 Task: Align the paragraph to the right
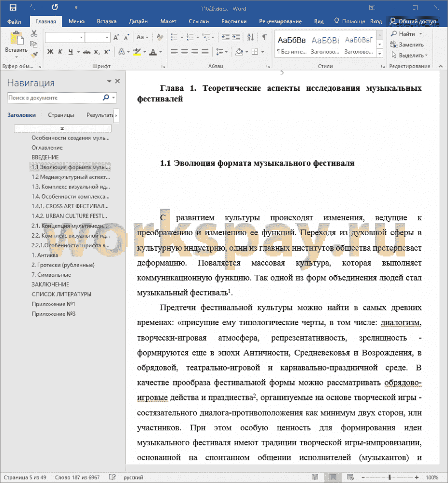(195, 52)
